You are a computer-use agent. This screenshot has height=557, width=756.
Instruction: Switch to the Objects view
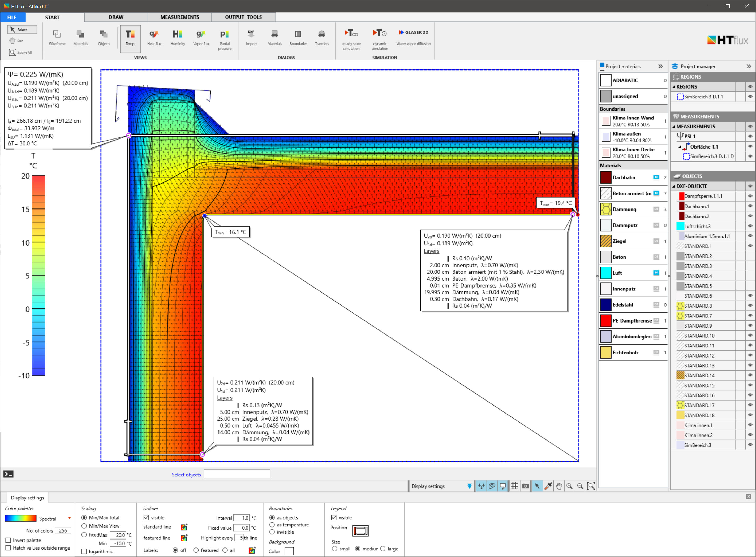click(104, 38)
